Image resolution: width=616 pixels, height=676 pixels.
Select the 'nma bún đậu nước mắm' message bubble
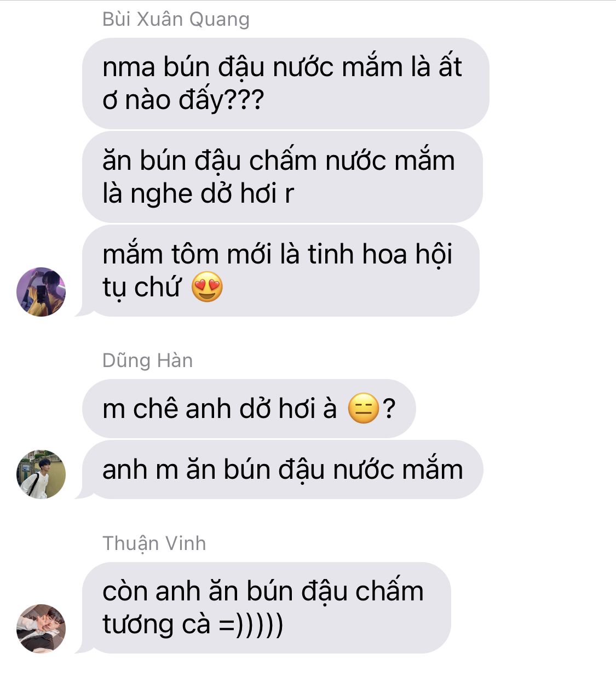point(285,83)
